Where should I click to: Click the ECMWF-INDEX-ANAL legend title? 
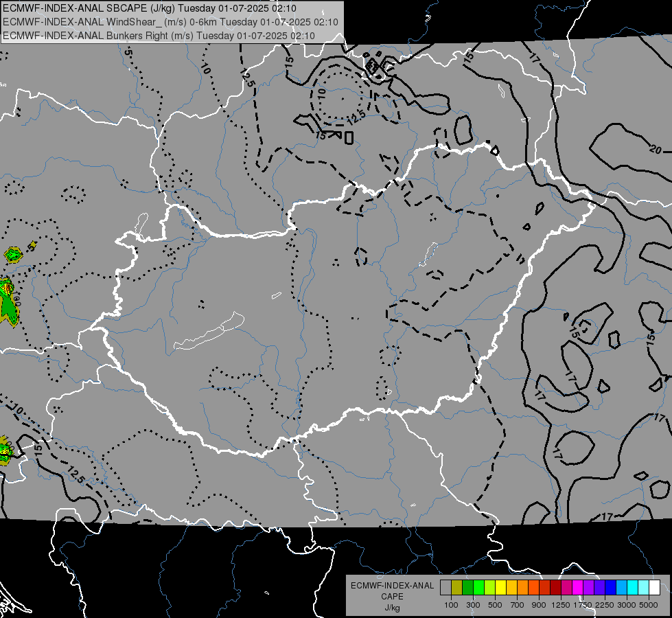pos(392,586)
